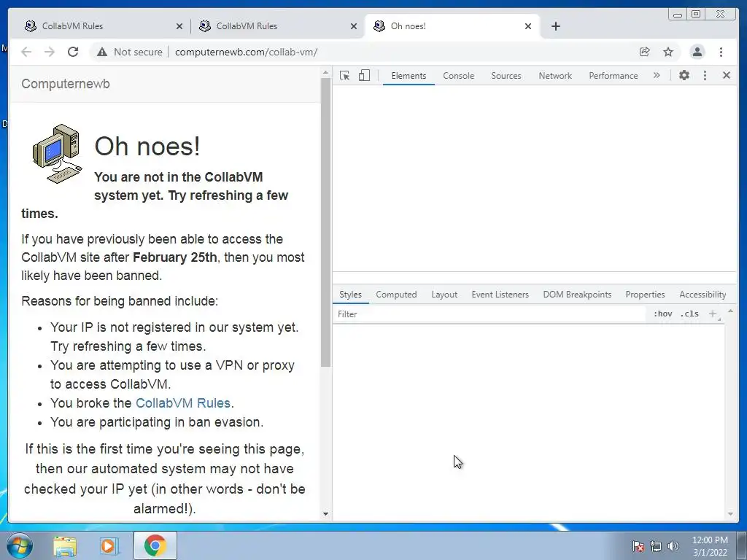
Task: Open the Sources tab
Action: pyautogui.click(x=506, y=76)
